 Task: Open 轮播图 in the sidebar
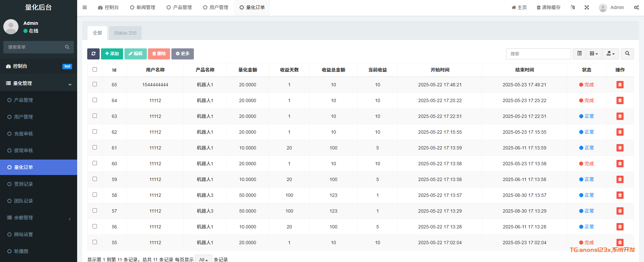coord(39,251)
